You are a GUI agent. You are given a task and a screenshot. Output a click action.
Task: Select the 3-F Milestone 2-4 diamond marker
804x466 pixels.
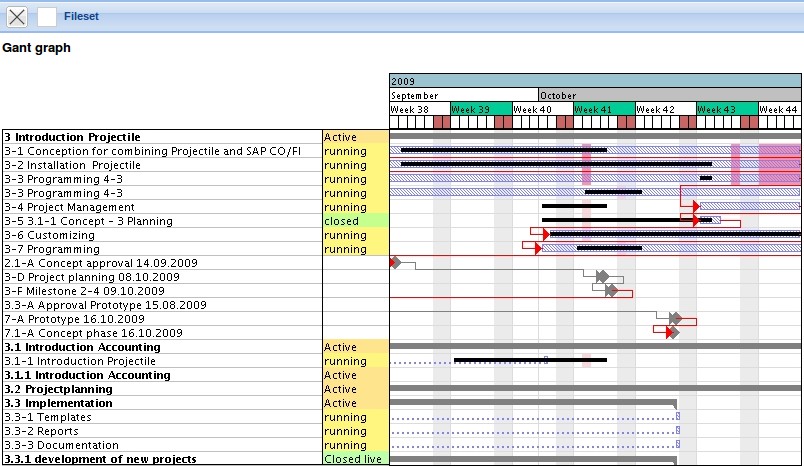click(611, 290)
